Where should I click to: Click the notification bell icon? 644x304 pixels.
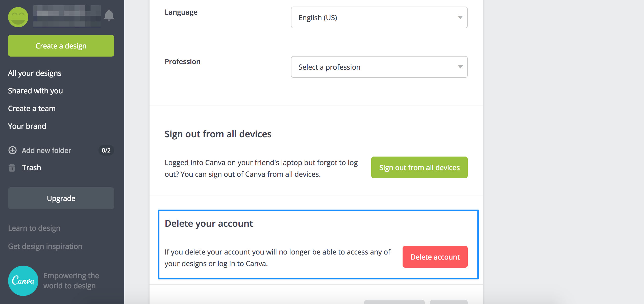click(x=109, y=15)
